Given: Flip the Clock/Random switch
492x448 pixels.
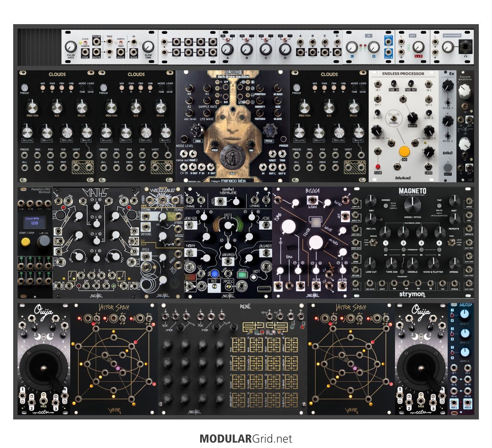Looking at the screenshot, I should pyautogui.click(x=85, y=42).
